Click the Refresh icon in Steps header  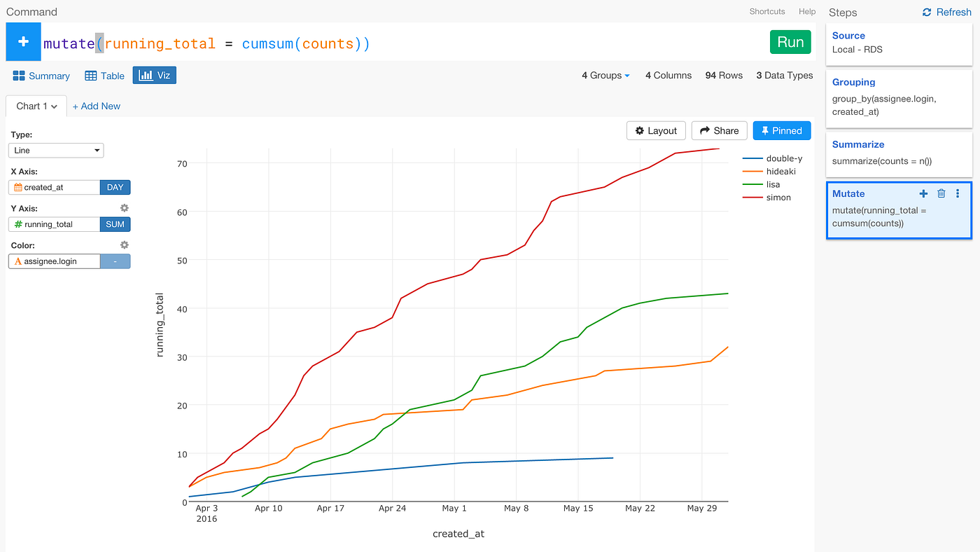tap(927, 12)
